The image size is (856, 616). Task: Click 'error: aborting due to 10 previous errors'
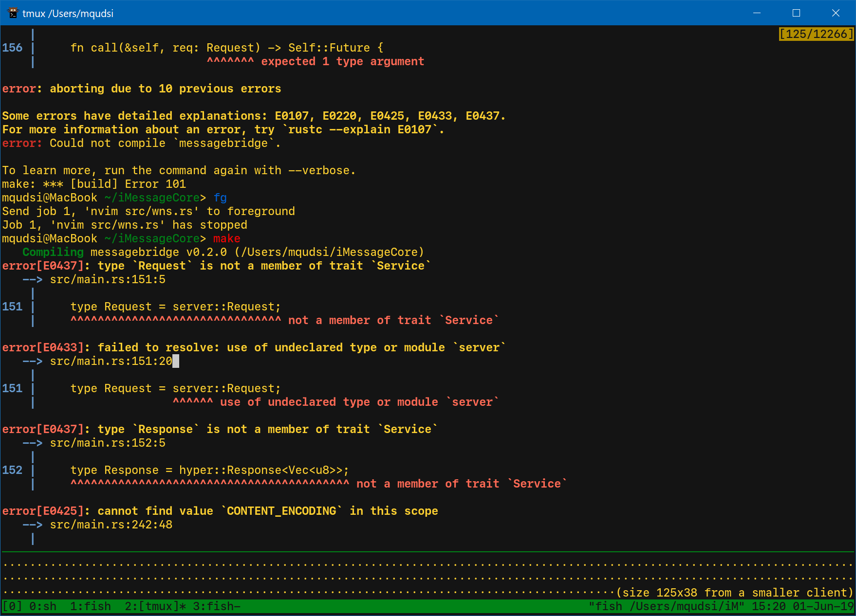[x=142, y=89]
